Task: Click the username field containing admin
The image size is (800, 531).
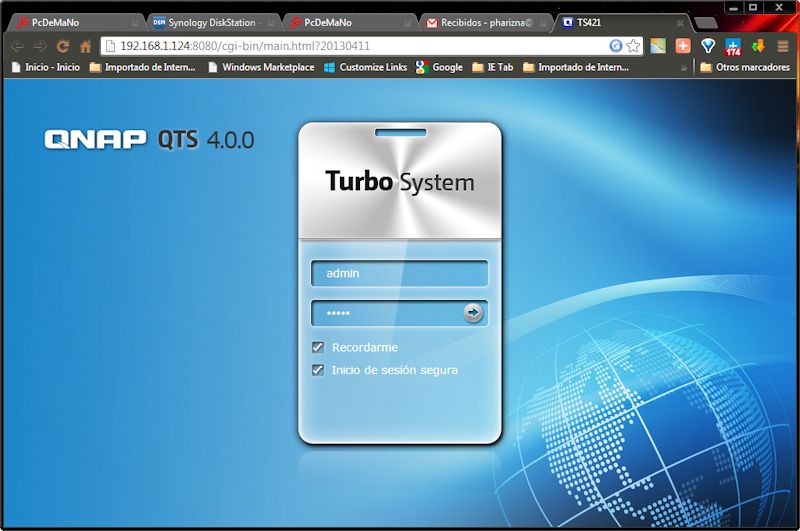Action: 399,273
